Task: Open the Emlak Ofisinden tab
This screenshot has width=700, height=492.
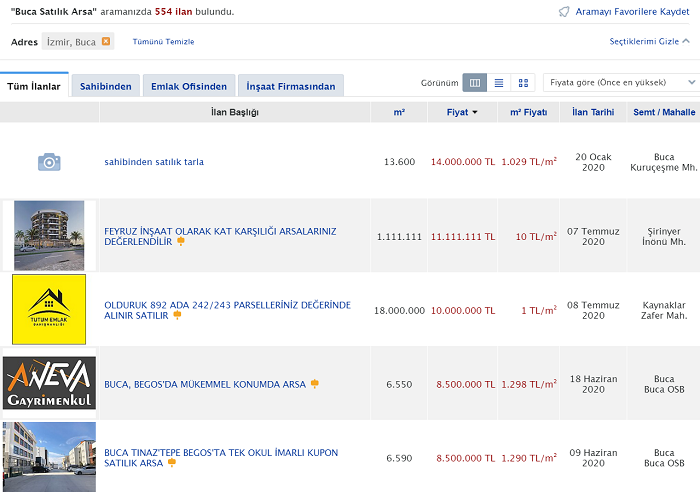Action: (x=190, y=86)
